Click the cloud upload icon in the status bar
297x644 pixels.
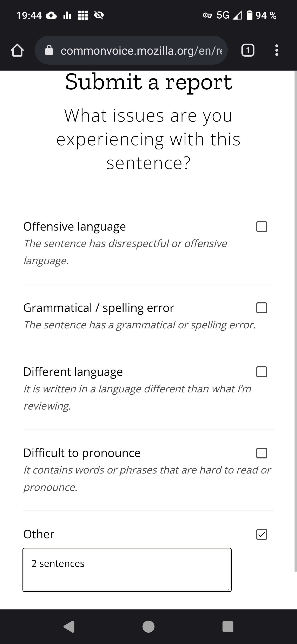(52, 15)
